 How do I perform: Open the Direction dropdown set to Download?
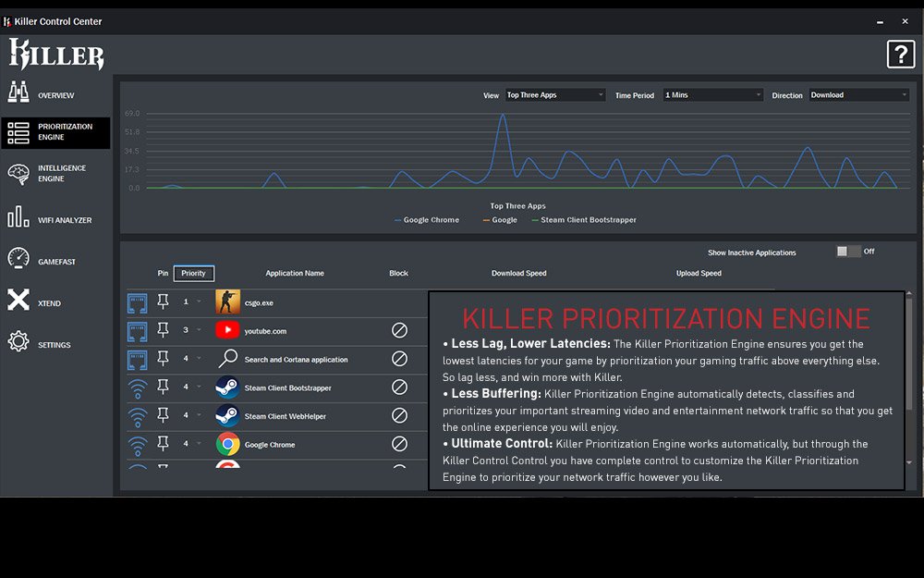click(858, 95)
